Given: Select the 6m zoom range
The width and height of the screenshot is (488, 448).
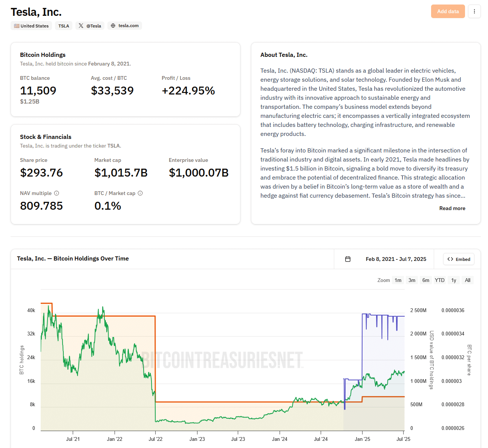Looking at the screenshot, I should pyautogui.click(x=426, y=280).
